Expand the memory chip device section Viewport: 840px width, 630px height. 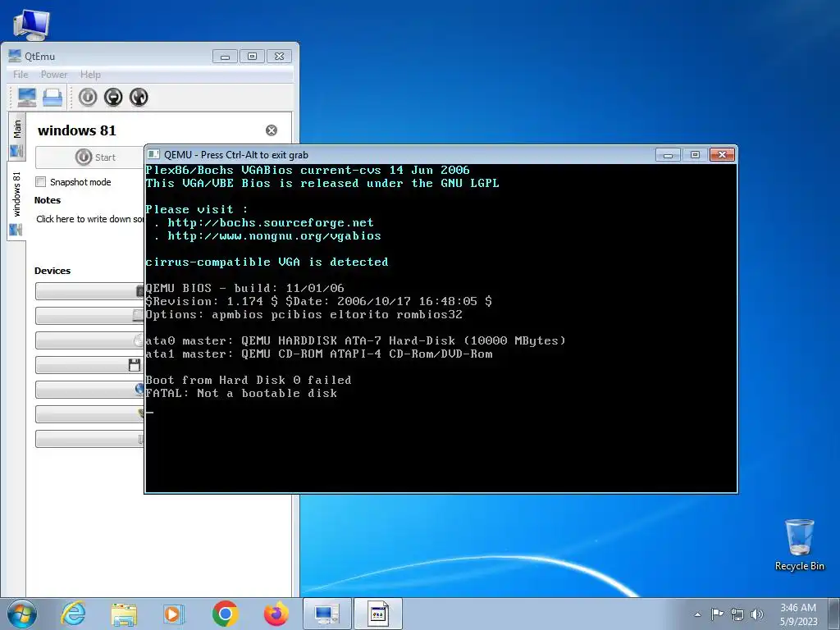coord(90,291)
